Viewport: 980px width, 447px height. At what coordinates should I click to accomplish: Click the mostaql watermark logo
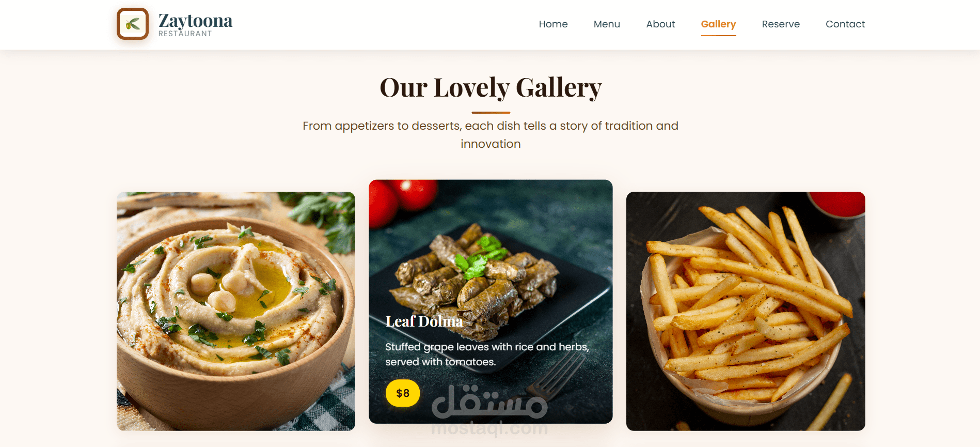point(489,408)
